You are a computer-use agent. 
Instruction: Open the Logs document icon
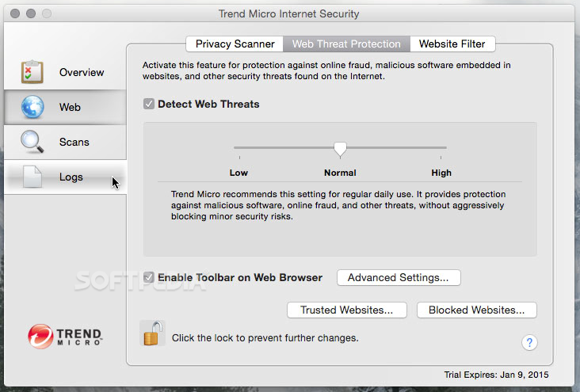tap(32, 177)
